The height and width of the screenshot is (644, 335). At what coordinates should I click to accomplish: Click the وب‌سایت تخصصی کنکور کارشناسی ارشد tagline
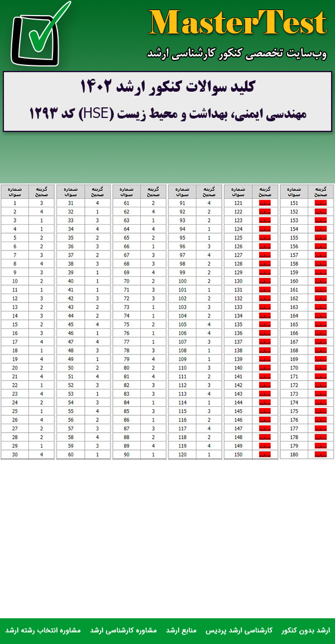(x=237, y=54)
